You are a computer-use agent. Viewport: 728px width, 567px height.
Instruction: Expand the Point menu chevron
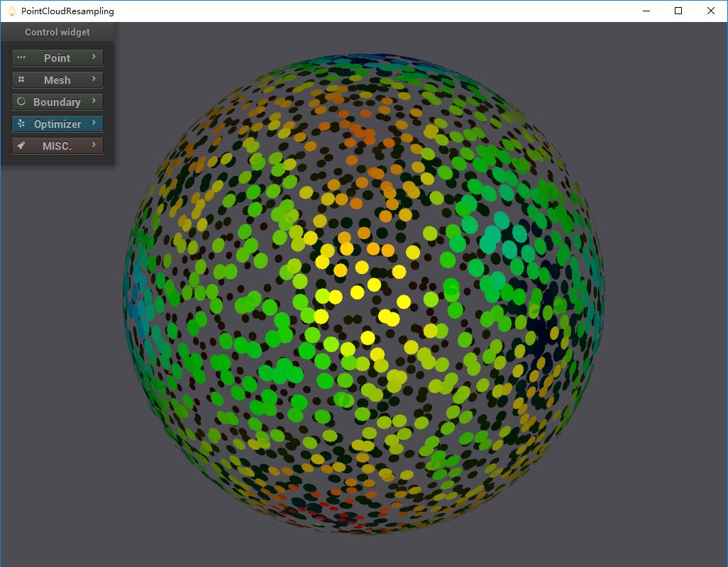(94, 57)
